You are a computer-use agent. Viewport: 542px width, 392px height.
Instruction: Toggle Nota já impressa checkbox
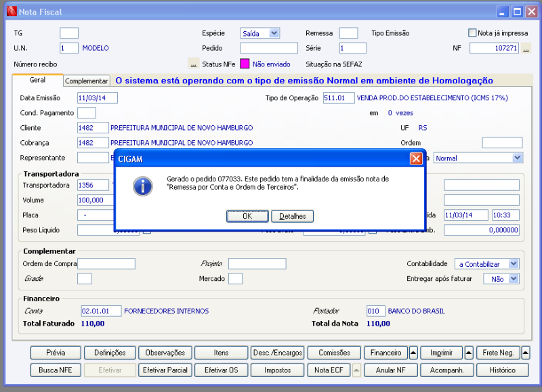pos(472,32)
